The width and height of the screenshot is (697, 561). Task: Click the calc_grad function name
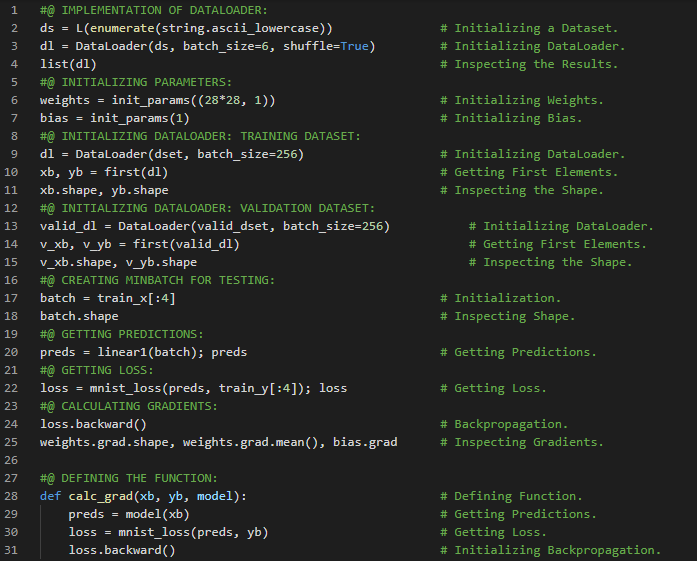point(100,496)
